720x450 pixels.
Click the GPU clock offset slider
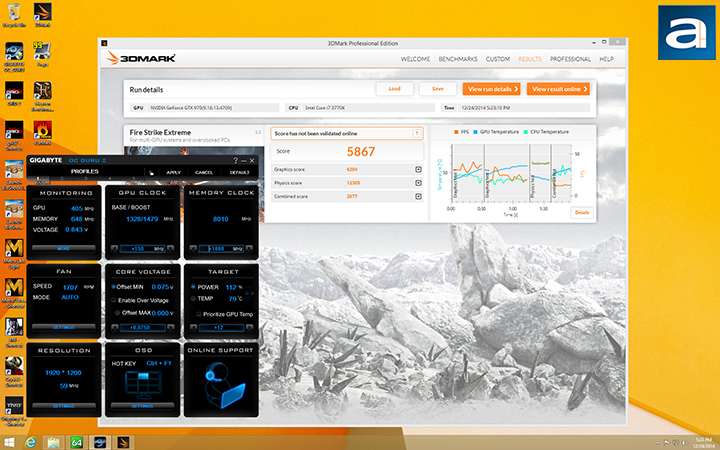141,247
